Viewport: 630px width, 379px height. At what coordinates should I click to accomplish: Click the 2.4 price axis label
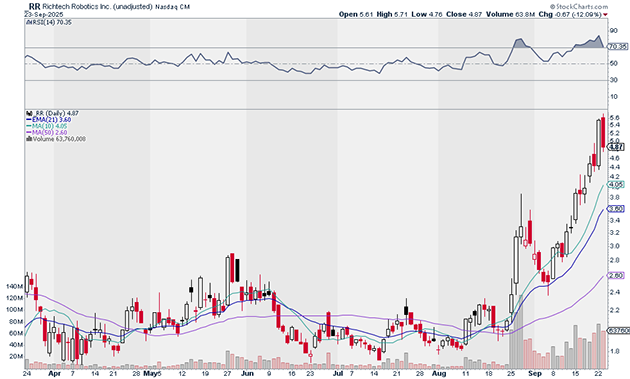pos(614,292)
